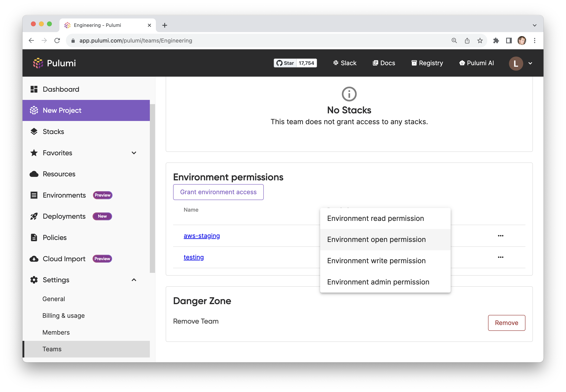Open the aws-staging environment link

point(202,236)
